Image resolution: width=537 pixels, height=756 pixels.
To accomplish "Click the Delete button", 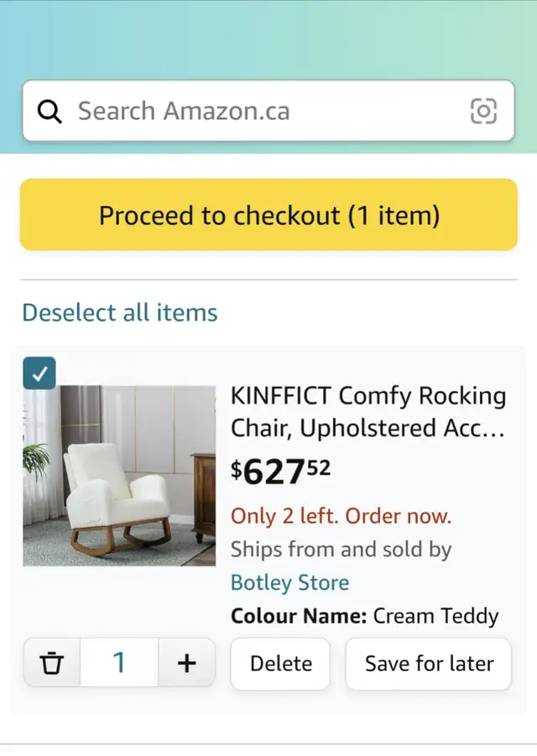I will 280,664.
